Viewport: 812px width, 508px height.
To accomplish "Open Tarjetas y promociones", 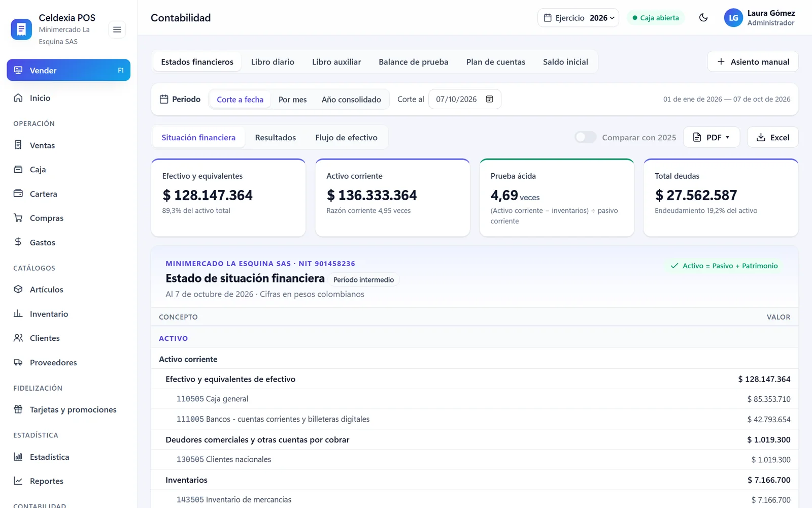I will click(69, 409).
